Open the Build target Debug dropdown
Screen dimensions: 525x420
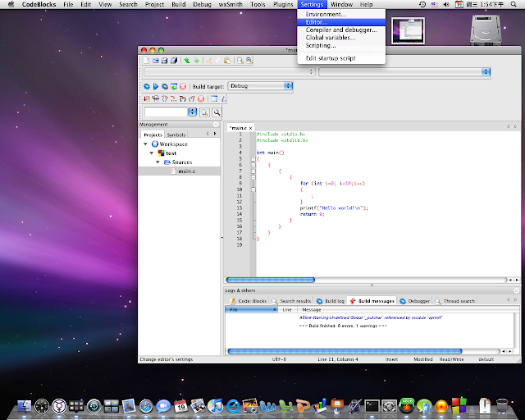pyautogui.click(x=260, y=86)
